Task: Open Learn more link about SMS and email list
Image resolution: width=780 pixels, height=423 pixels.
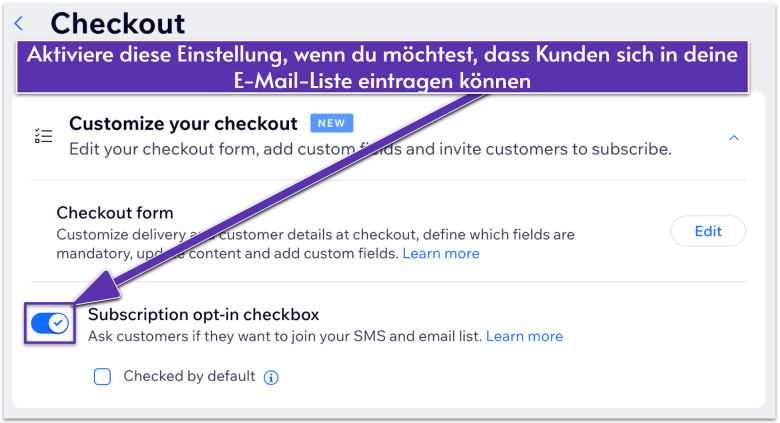Action: coord(524,336)
